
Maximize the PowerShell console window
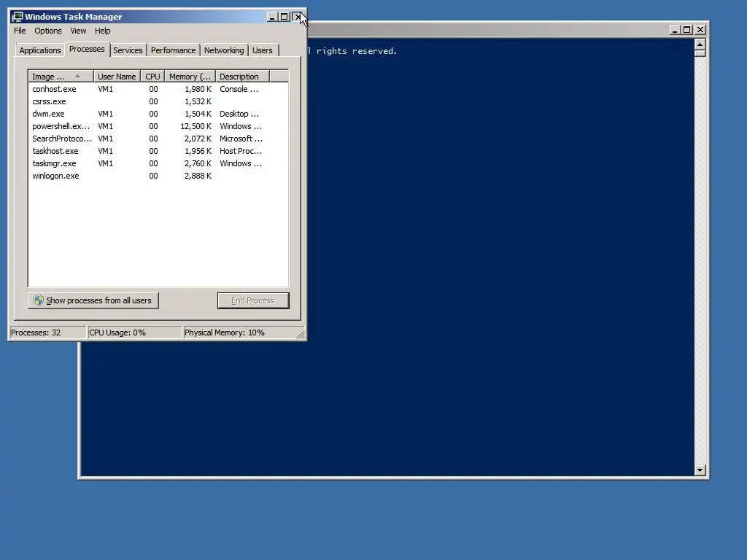click(x=687, y=29)
